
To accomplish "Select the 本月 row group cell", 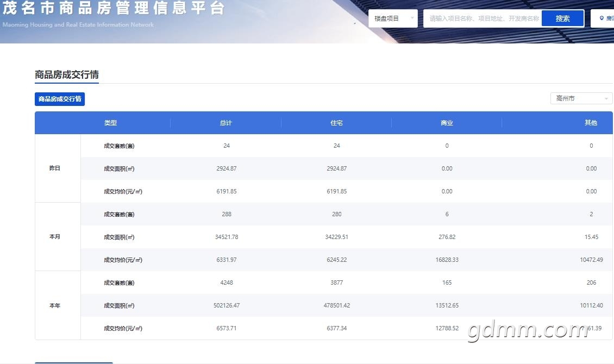I will click(x=55, y=237).
